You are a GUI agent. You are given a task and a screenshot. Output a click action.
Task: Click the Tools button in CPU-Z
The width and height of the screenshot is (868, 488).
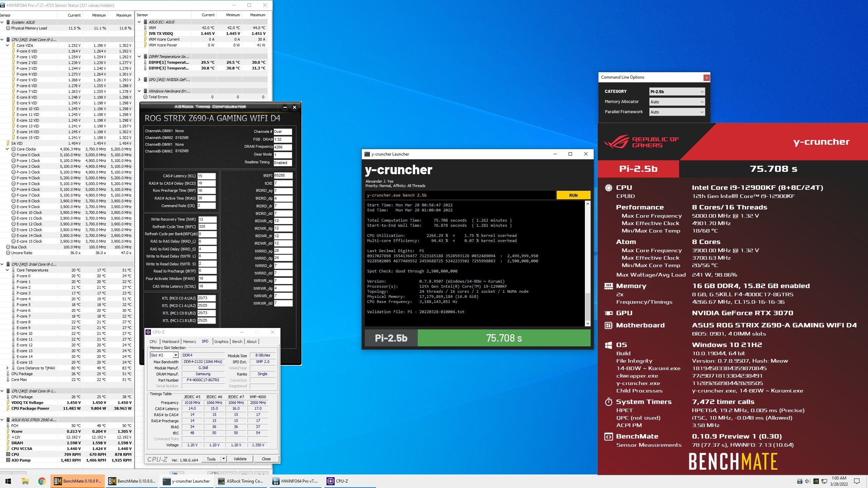click(x=211, y=459)
